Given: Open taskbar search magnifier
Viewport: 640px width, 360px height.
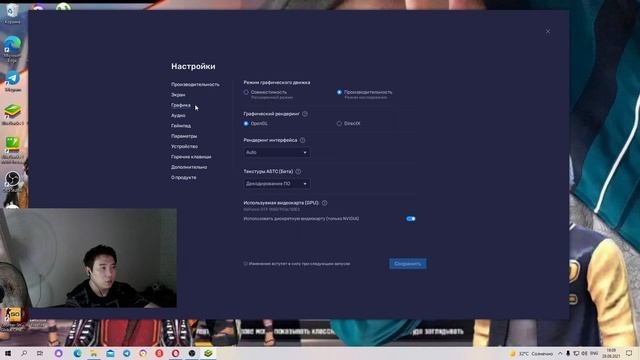Looking at the screenshot, I should point(24,353).
